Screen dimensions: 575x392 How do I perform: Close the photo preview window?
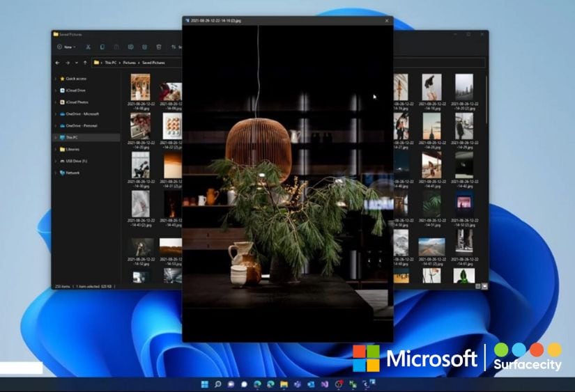[386, 21]
